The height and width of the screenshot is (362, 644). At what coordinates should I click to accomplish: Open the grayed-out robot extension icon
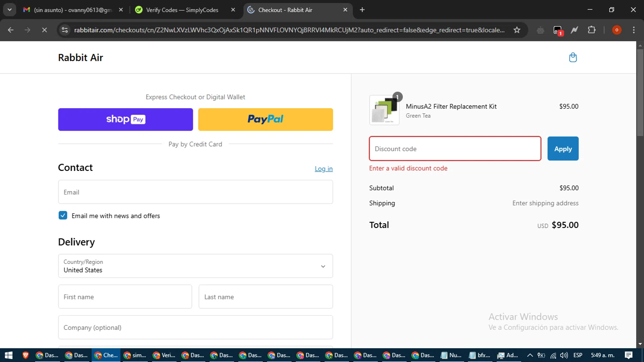tap(540, 30)
